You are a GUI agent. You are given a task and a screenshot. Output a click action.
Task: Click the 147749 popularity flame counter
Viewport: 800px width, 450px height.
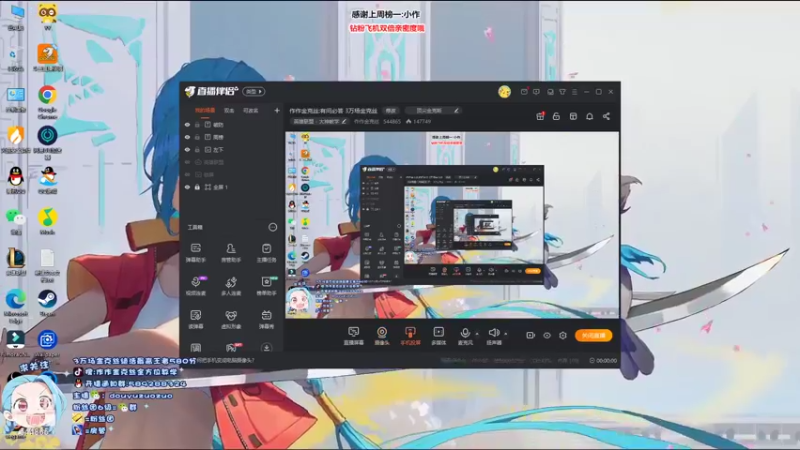pyautogui.click(x=418, y=121)
